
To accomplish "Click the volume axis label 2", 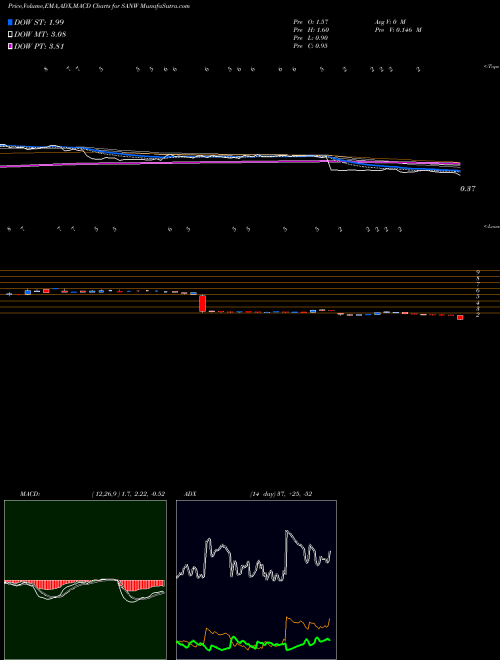I will tap(478, 314).
